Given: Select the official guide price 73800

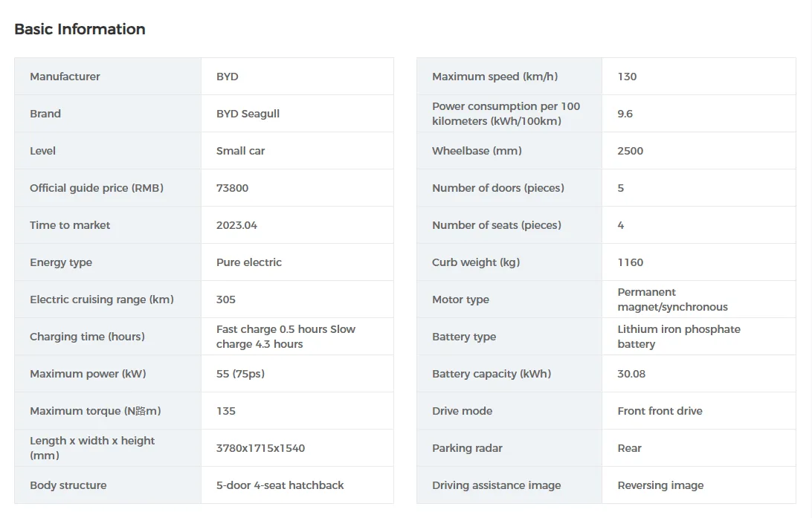Looking at the screenshot, I should click(x=232, y=188).
